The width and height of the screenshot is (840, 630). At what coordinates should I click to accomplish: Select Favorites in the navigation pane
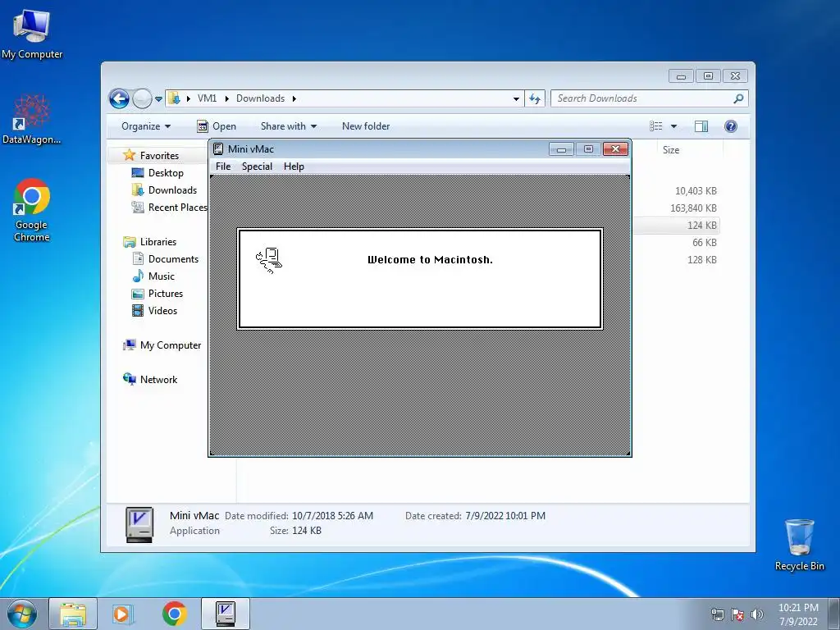coord(159,155)
